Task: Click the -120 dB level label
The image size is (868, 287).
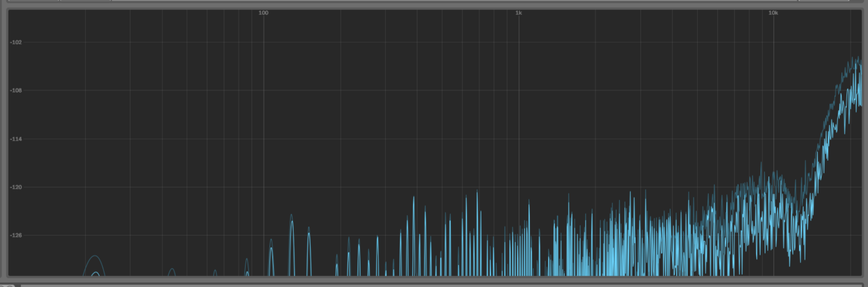Action: [16, 187]
